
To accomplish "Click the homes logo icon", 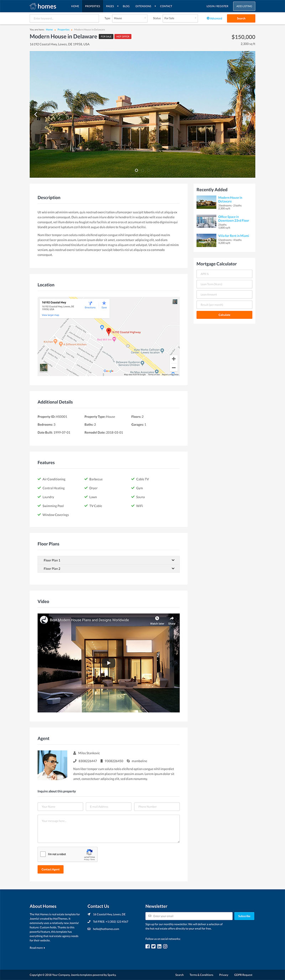I will 33,6.
